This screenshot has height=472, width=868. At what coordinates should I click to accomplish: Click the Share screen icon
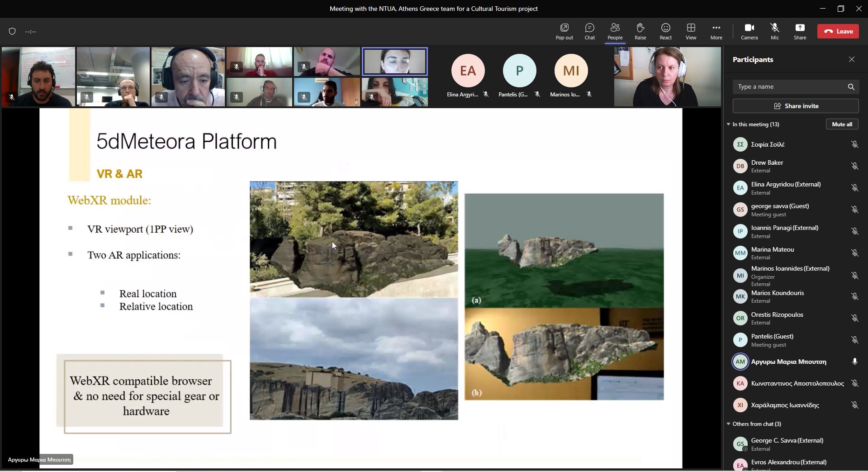800,31
